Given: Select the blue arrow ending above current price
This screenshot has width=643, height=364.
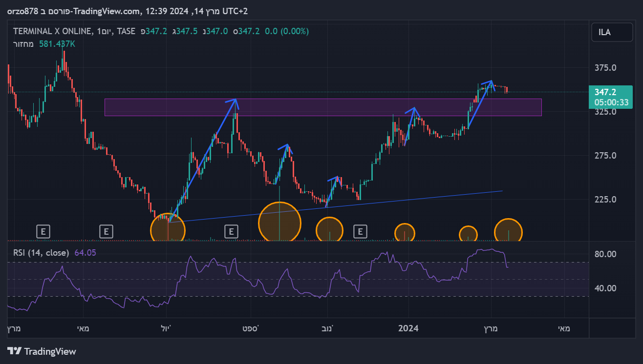Looking at the screenshot, I should (480, 104).
